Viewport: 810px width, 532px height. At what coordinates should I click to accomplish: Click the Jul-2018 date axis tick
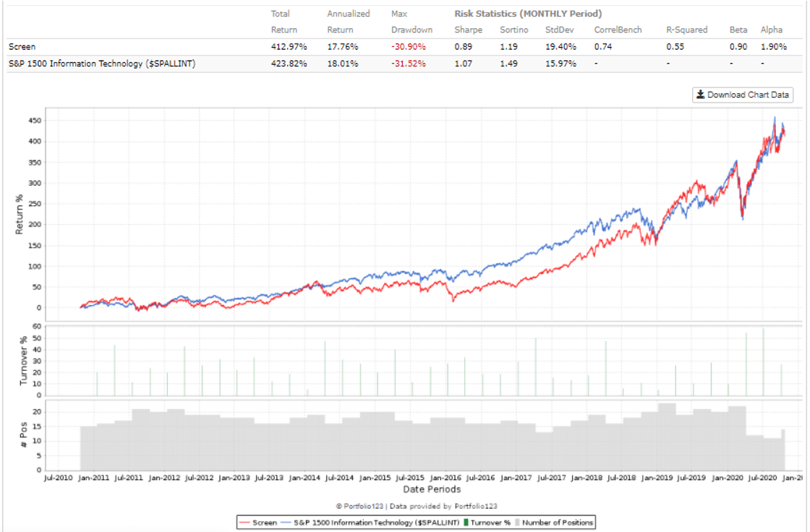pos(621,478)
